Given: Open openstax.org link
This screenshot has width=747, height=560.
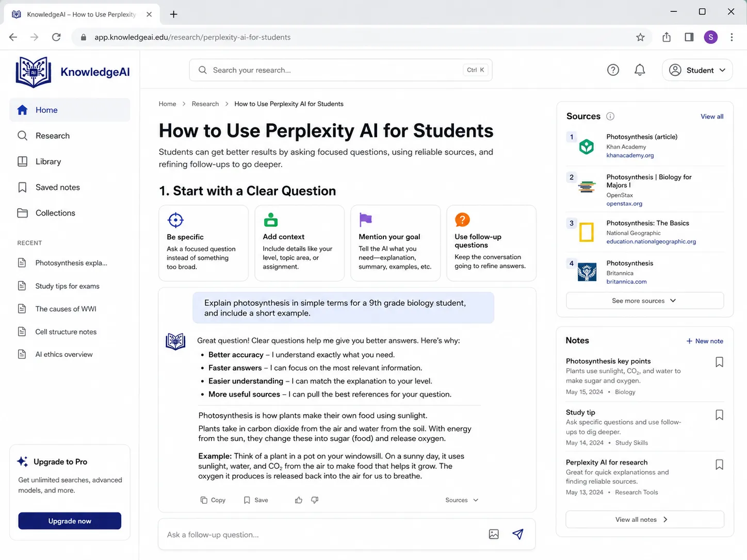Looking at the screenshot, I should pyautogui.click(x=624, y=204).
